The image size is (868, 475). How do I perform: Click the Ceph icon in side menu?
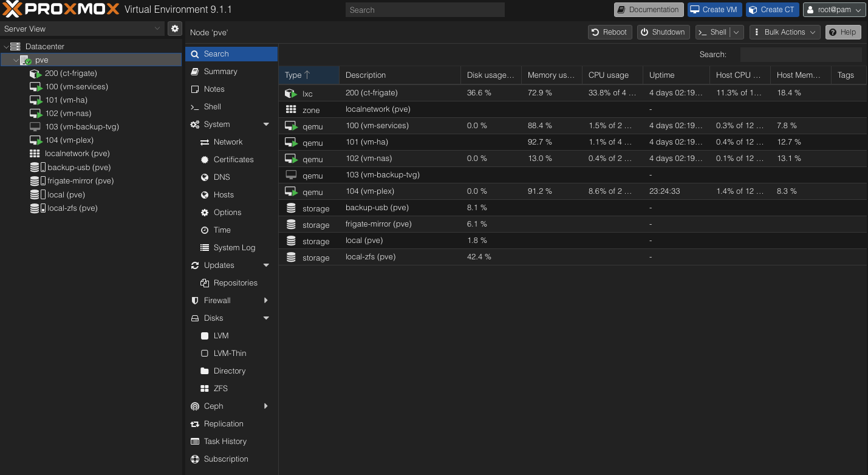coord(195,406)
